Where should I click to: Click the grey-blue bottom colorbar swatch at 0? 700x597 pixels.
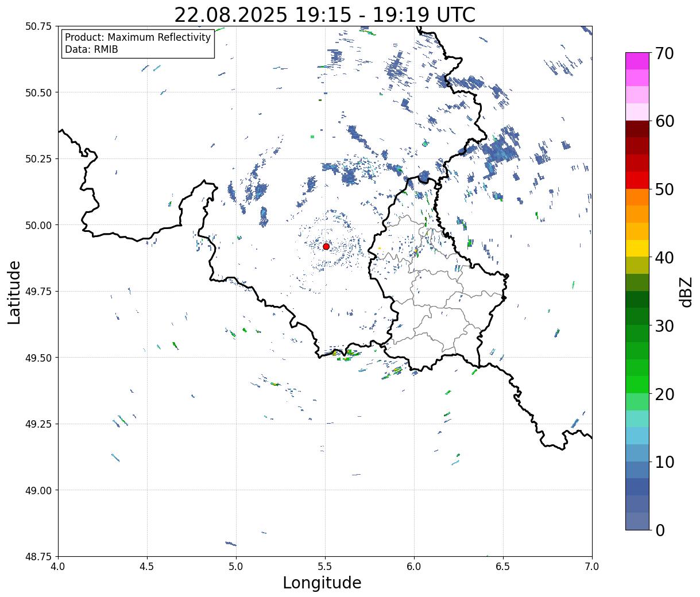click(637, 521)
